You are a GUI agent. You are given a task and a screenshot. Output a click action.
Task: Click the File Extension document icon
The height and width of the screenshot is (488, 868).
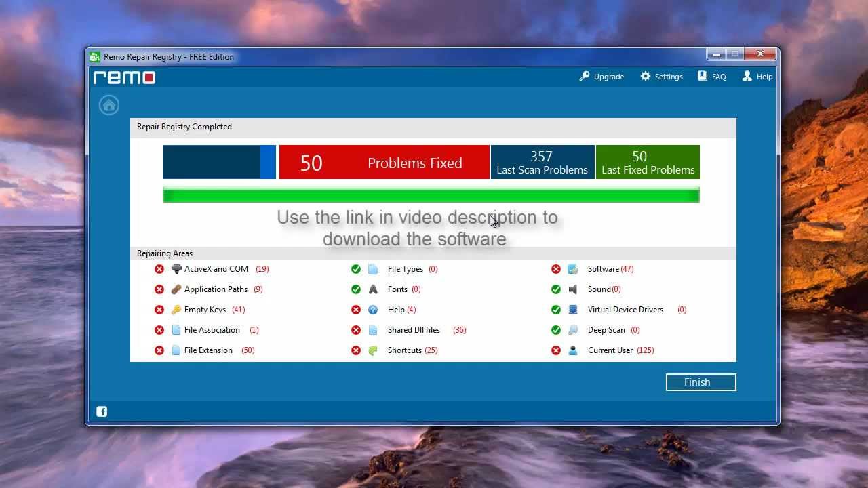(x=176, y=350)
